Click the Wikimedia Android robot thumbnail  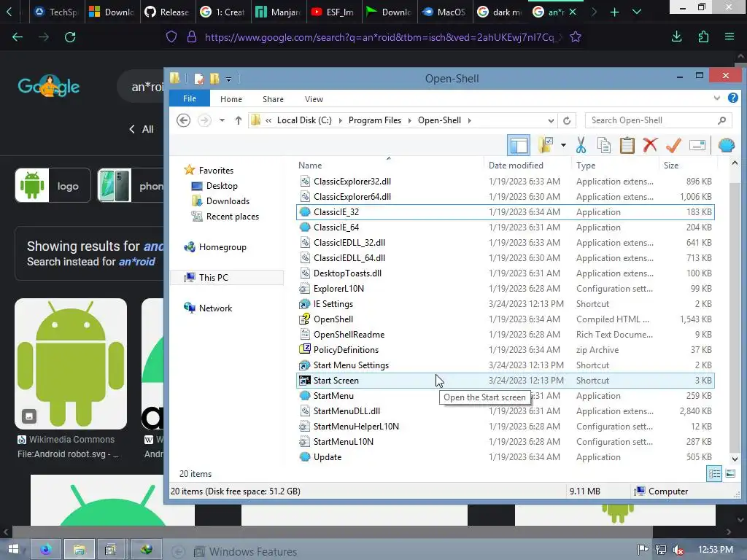coord(71,364)
